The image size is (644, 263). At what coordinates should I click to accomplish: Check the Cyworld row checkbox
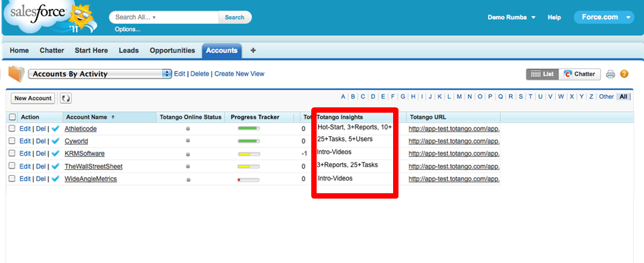tap(12, 141)
